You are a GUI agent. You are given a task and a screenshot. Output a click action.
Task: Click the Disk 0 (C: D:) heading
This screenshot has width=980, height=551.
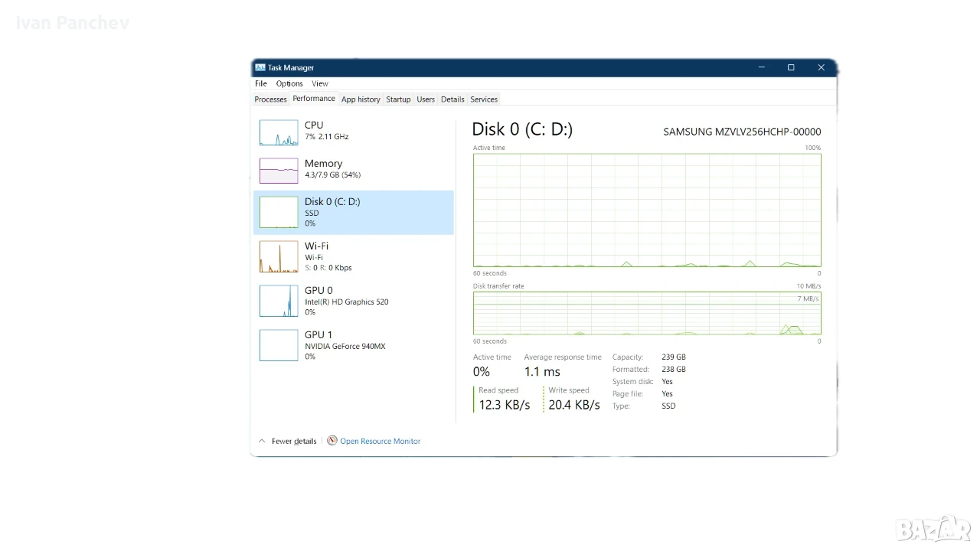coord(522,129)
